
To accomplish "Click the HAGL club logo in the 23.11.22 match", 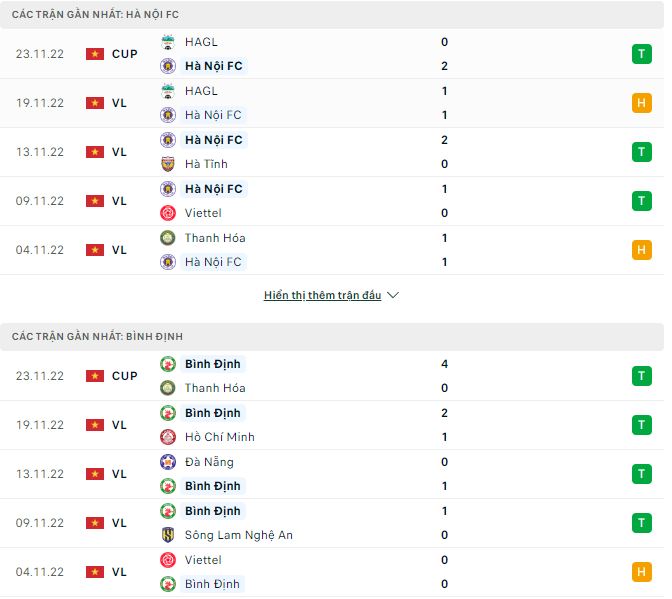I will coord(168,42).
